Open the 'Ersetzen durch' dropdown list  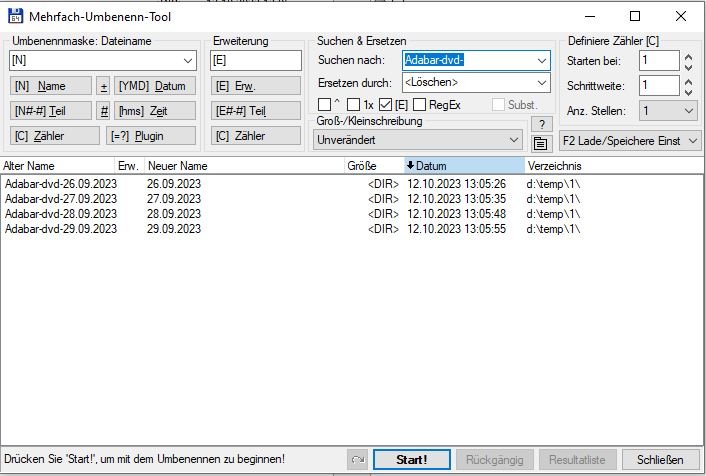542,83
